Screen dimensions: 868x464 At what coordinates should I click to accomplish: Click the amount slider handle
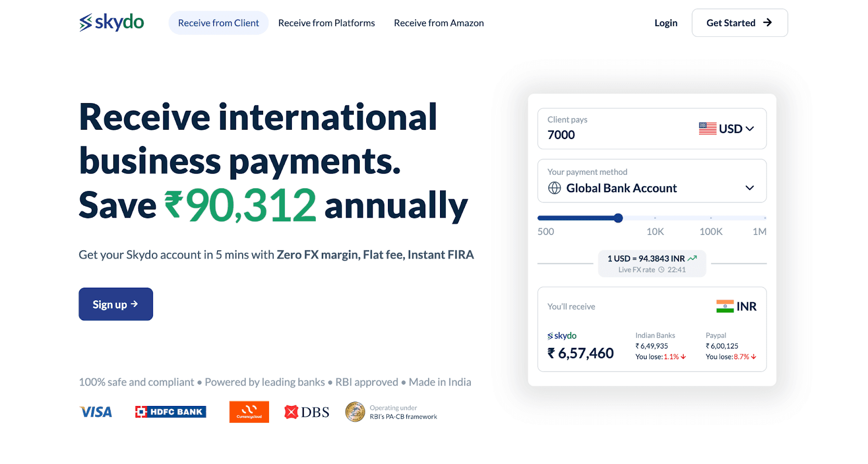pos(618,218)
